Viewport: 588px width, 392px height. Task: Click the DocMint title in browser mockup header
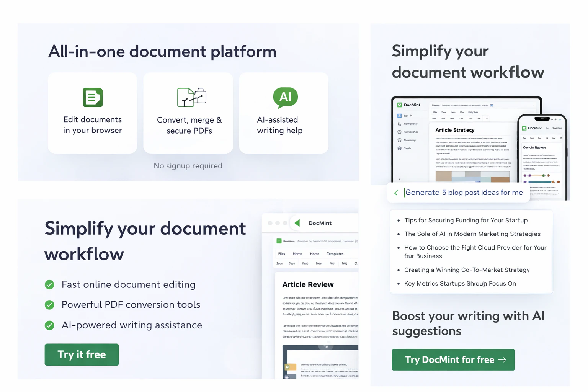[320, 223]
